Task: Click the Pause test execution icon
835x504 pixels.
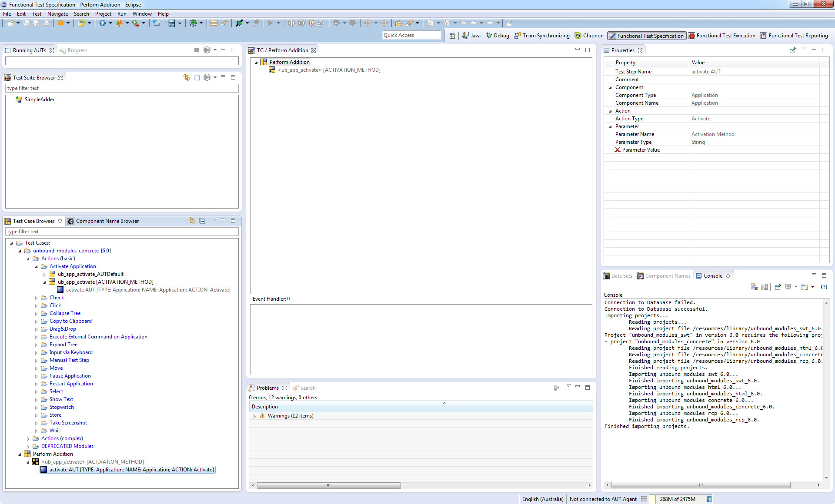Action: pyautogui.click(x=291, y=23)
